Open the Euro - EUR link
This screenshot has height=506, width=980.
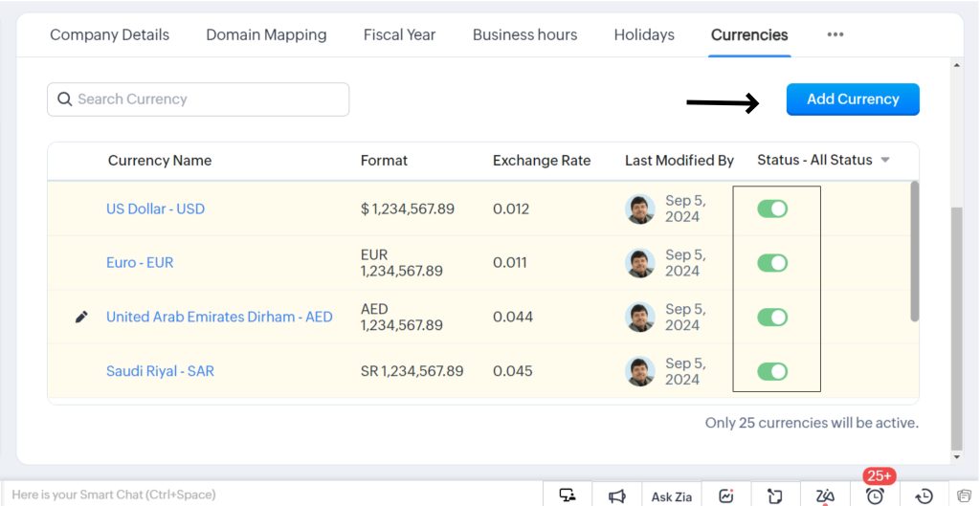(140, 262)
